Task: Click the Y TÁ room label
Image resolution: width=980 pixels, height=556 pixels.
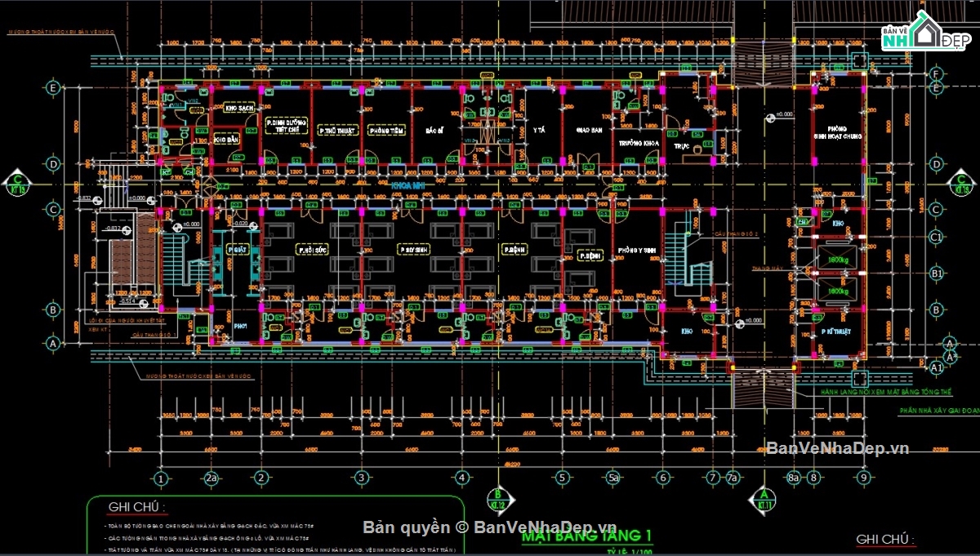Action: point(539,130)
